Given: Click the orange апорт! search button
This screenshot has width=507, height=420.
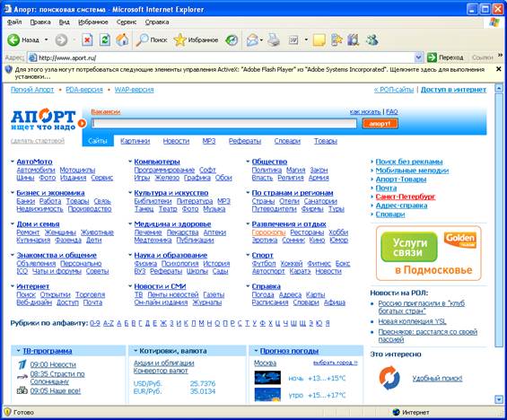Looking at the screenshot, I should [x=380, y=123].
